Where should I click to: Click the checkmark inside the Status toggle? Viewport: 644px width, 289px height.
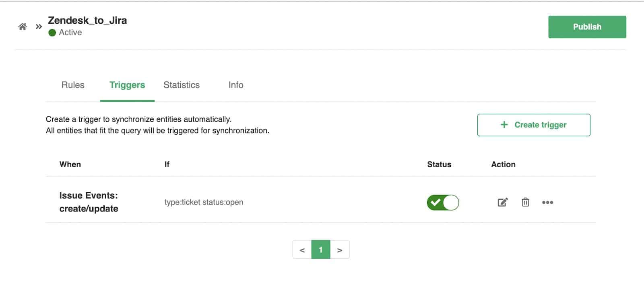436,202
